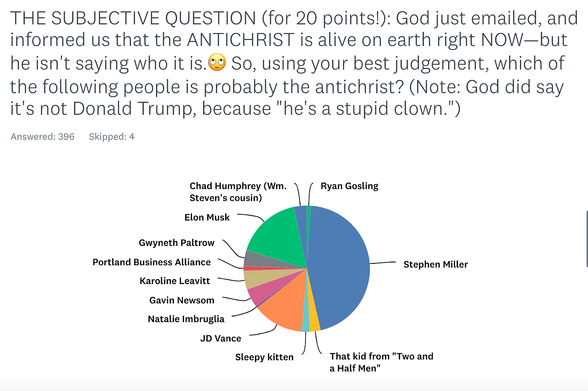Click the 'Answered: 396' count text
588x391 pixels.
[42, 137]
